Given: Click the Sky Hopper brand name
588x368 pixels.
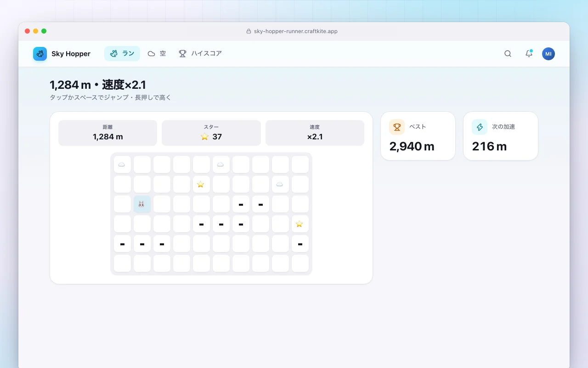Looking at the screenshot, I should (71, 54).
